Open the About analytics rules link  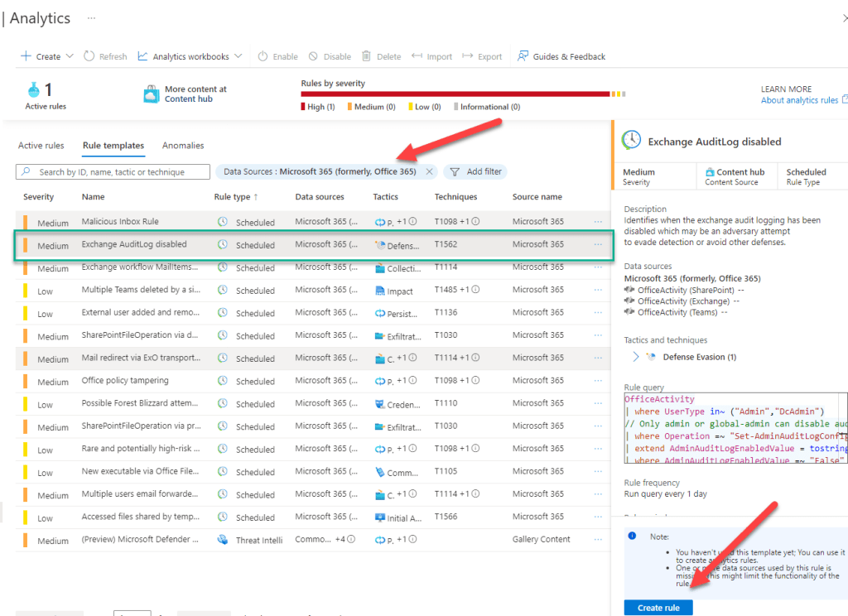[799, 100]
